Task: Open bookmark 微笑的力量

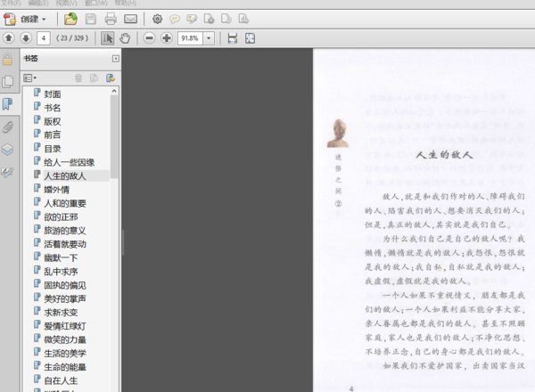Action: point(65,339)
